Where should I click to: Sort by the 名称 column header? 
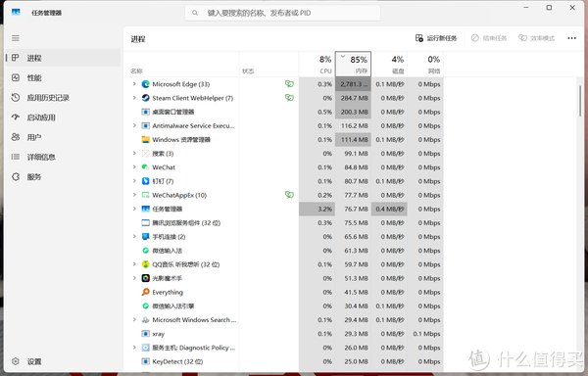(x=181, y=64)
